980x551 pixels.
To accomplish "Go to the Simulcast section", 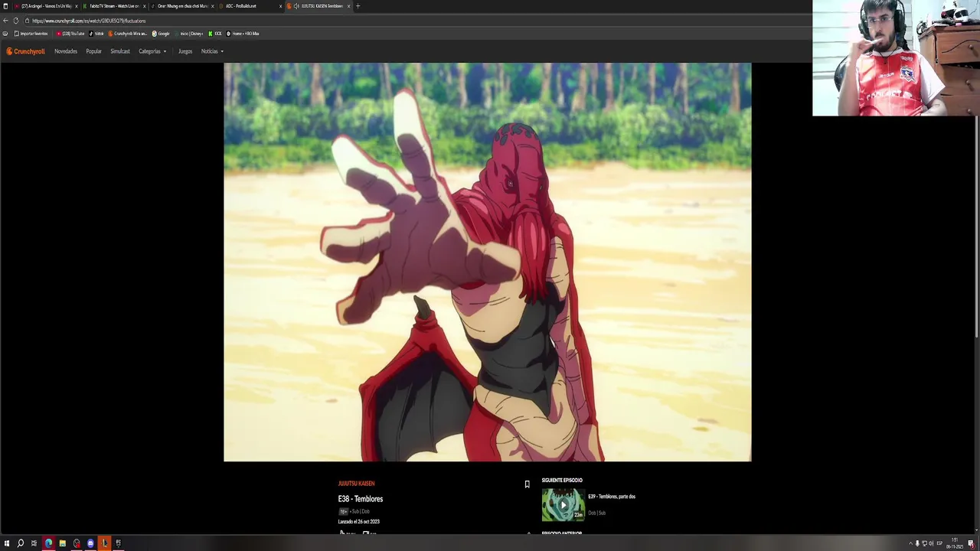I will pyautogui.click(x=120, y=51).
